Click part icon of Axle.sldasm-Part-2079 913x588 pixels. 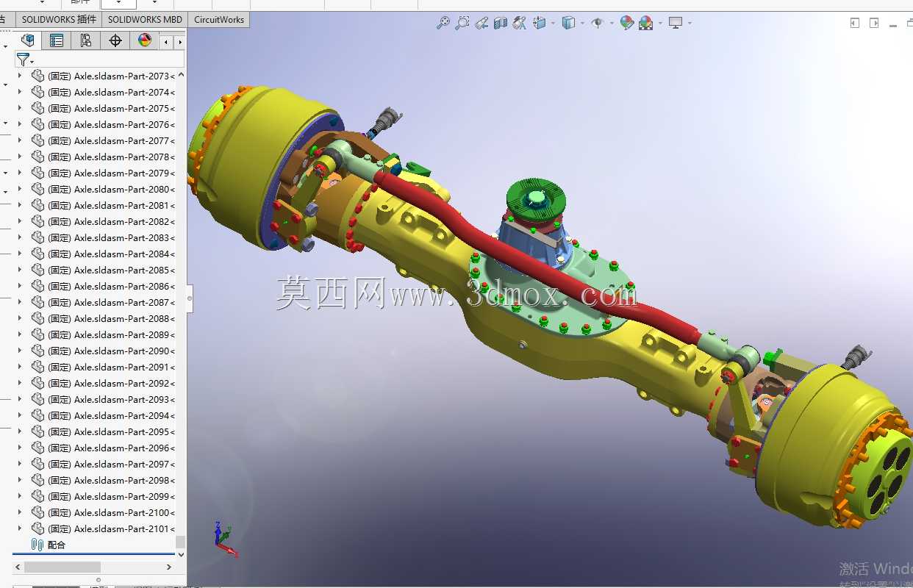click(x=38, y=173)
